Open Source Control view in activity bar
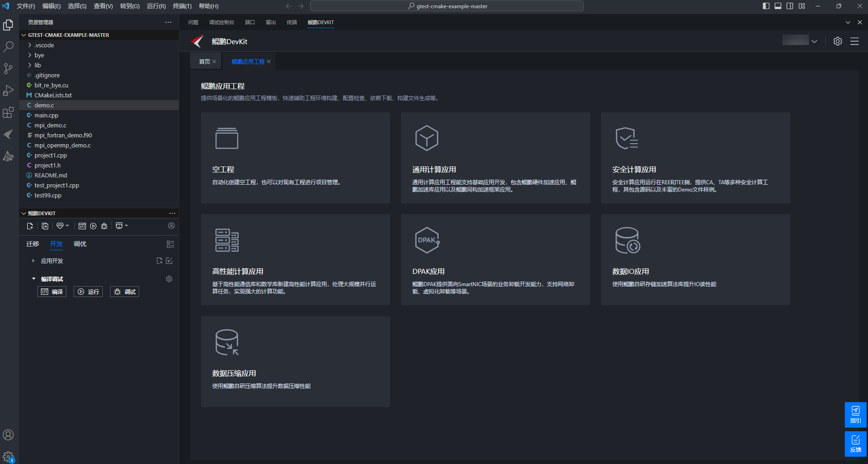 8,69
